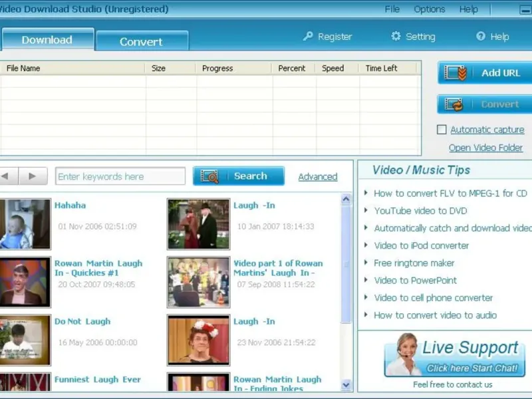Open the YouTube video to DVD tip
532x399 pixels.
tap(421, 211)
